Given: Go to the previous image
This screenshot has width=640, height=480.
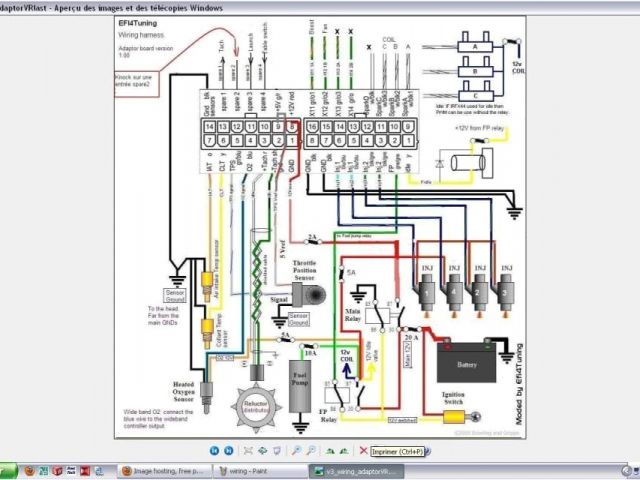Looking at the screenshot, I should [x=214, y=451].
